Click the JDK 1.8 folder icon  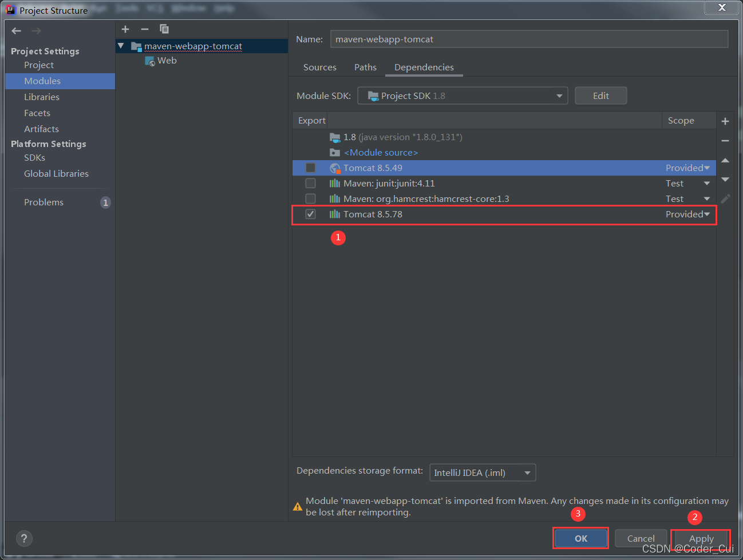(x=335, y=137)
